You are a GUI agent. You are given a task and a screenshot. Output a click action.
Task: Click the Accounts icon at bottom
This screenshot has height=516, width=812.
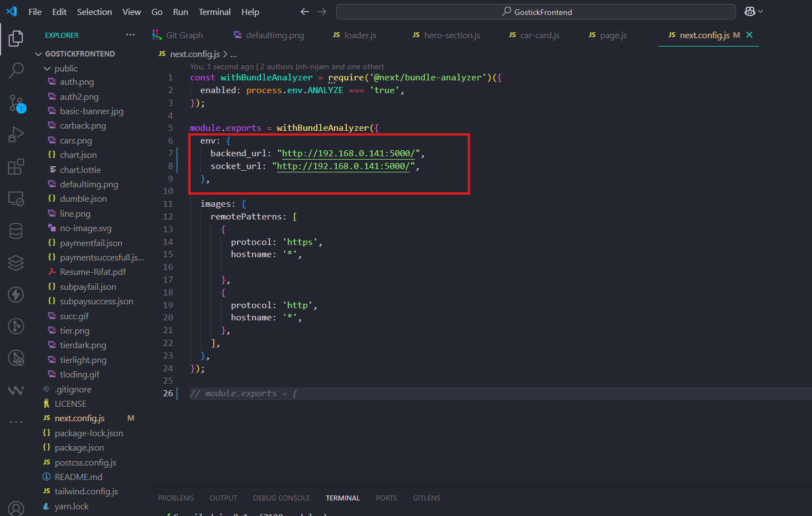[16, 508]
